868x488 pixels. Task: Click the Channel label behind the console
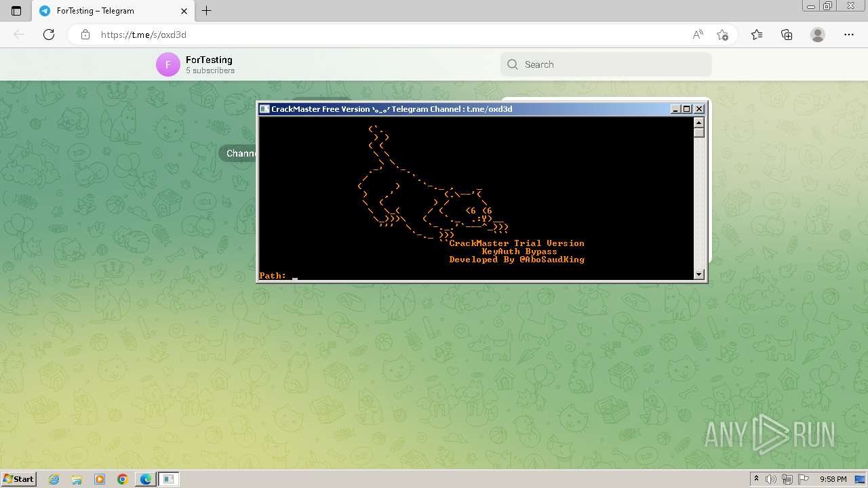(x=239, y=153)
